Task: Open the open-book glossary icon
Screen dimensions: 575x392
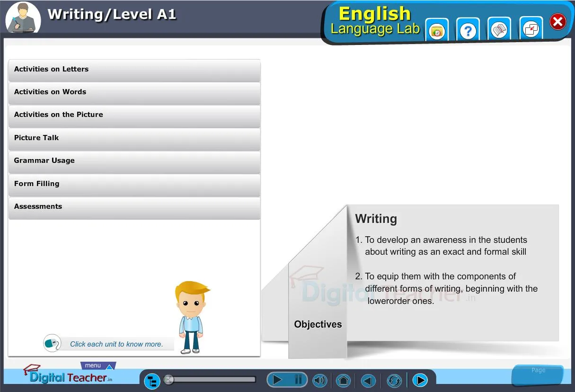Action: pos(499,30)
